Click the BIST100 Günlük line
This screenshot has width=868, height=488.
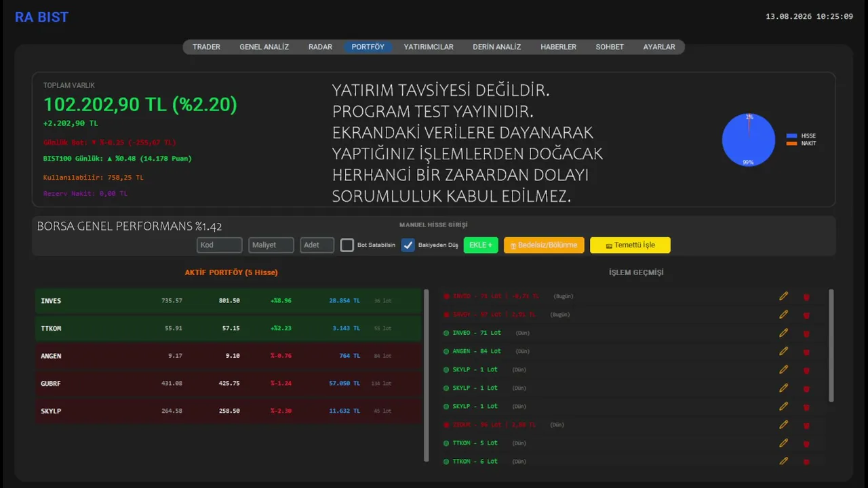(x=117, y=159)
